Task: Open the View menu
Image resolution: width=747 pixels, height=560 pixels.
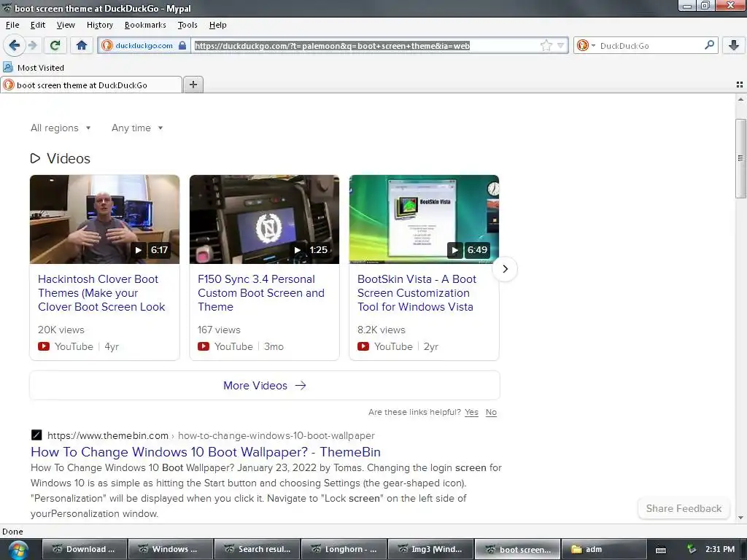Action: [66, 25]
